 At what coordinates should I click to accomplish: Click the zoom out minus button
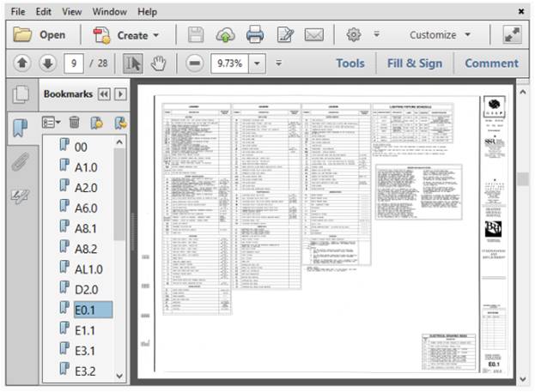coord(195,63)
